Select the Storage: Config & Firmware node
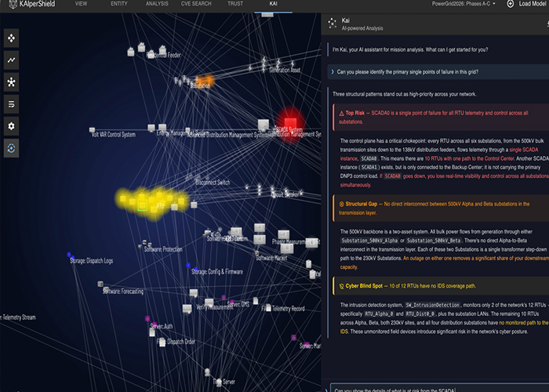549x392 pixels. [x=188, y=265]
